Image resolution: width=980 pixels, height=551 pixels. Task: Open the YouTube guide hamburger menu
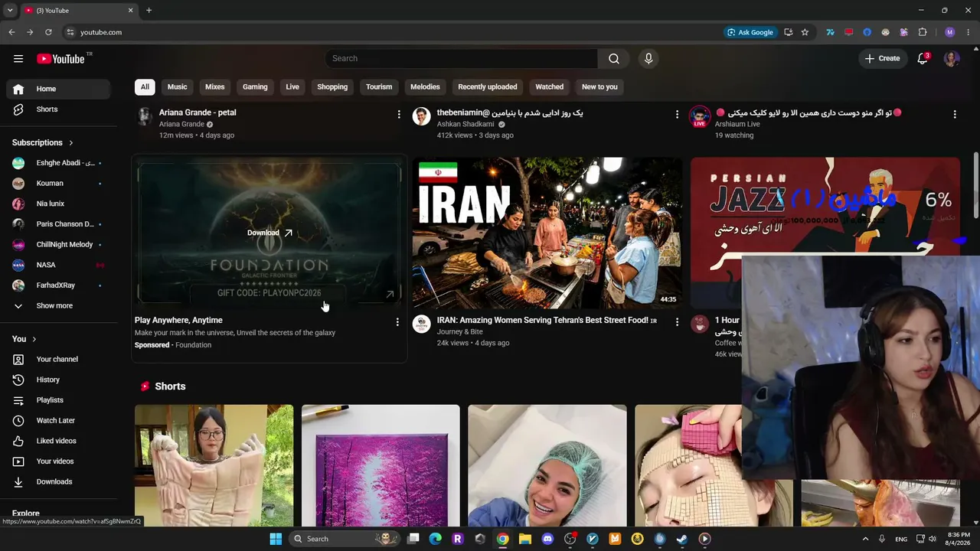(18, 59)
